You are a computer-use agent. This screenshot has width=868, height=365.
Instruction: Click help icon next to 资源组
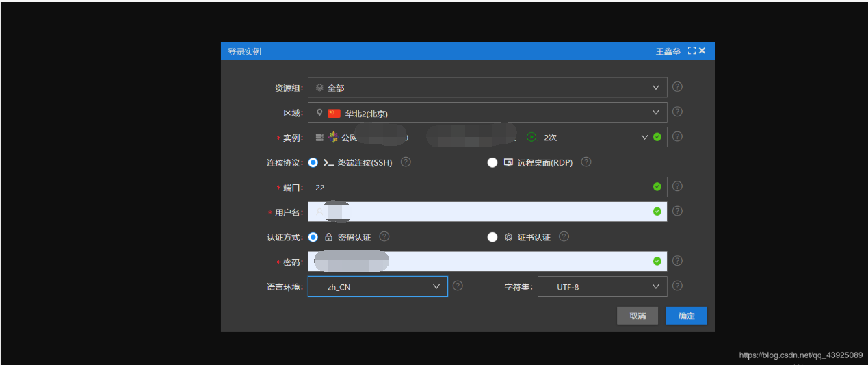[x=677, y=86]
